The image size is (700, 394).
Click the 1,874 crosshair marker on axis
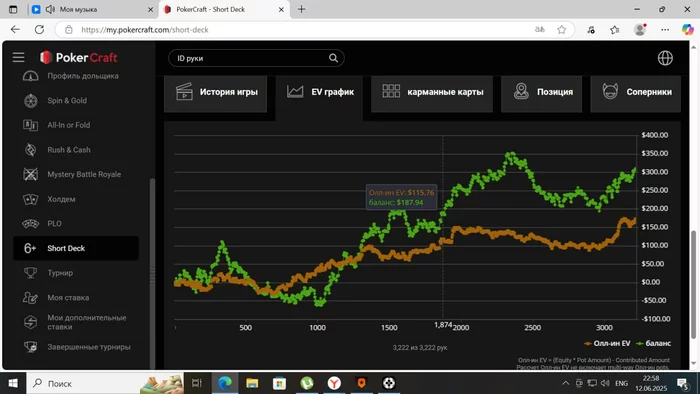coord(443,325)
